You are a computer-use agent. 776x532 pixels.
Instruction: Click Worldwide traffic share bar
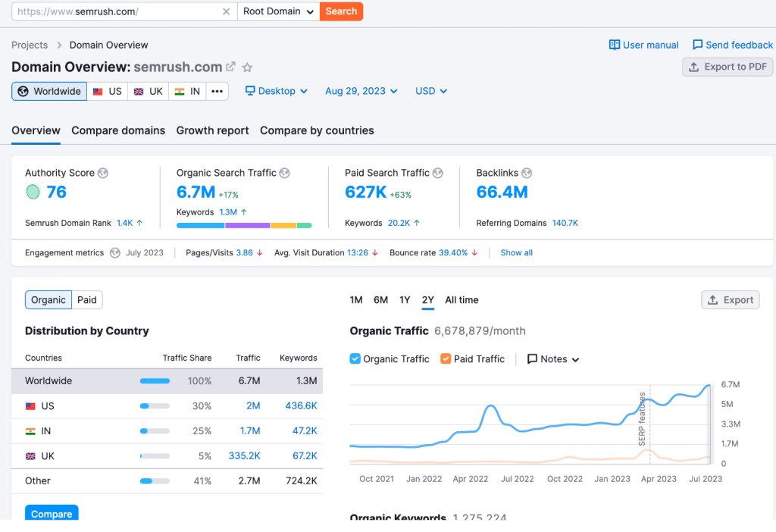coord(155,381)
